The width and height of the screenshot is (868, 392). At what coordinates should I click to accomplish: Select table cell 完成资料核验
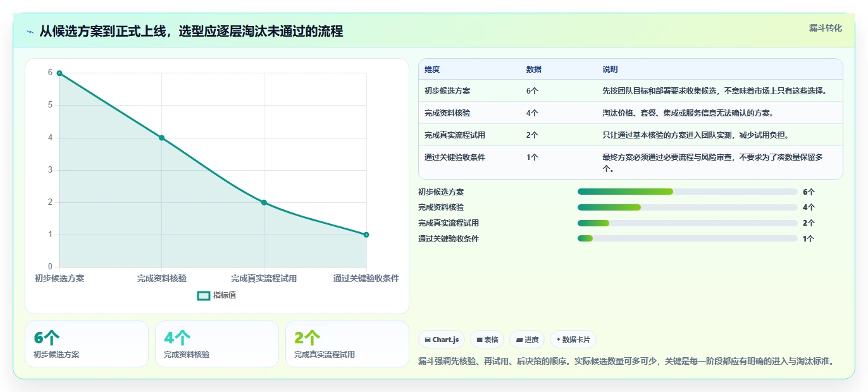pos(447,113)
